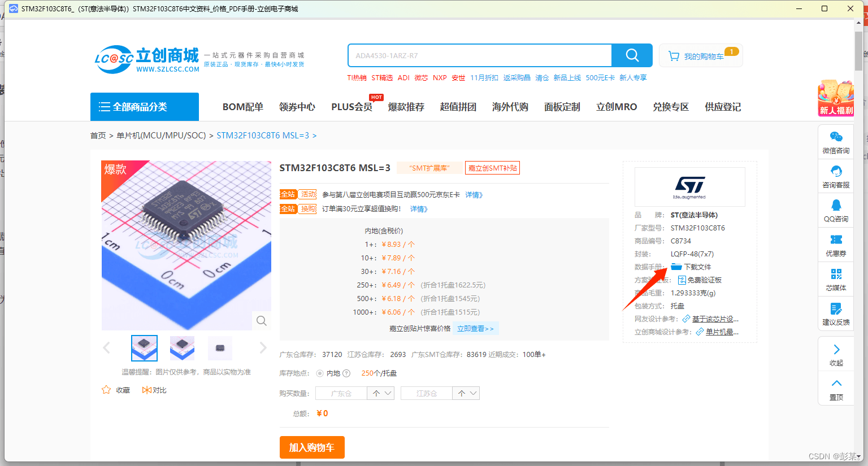Screen dimensions: 868x466
Task: Click 详情 link after 超值换购 promo
Action: [x=418, y=209]
